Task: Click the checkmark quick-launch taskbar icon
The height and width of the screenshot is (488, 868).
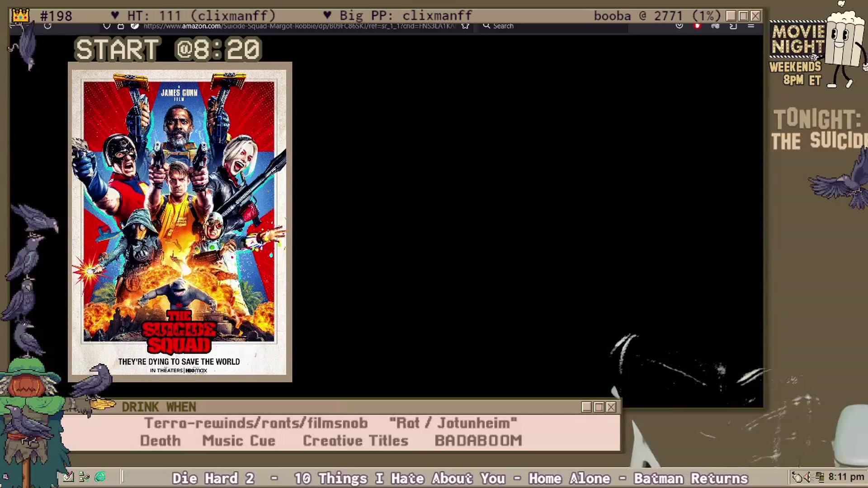Action: point(68,477)
